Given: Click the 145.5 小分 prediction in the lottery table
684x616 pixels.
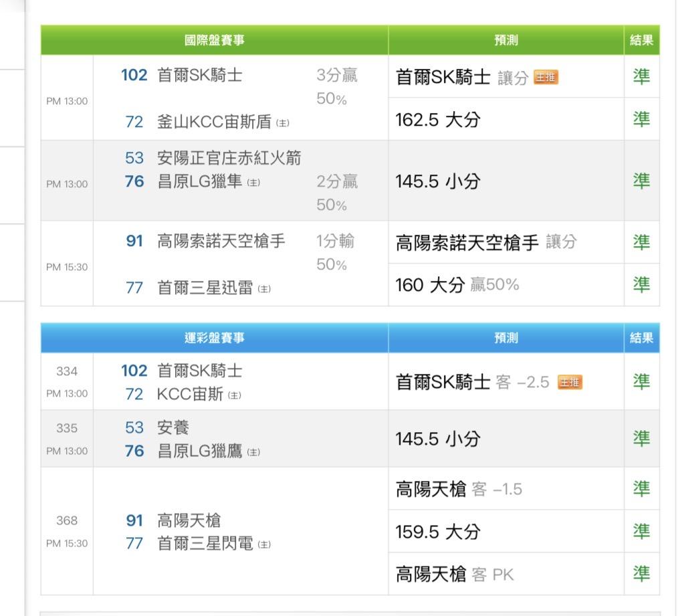Looking at the screenshot, I should [x=438, y=439].
